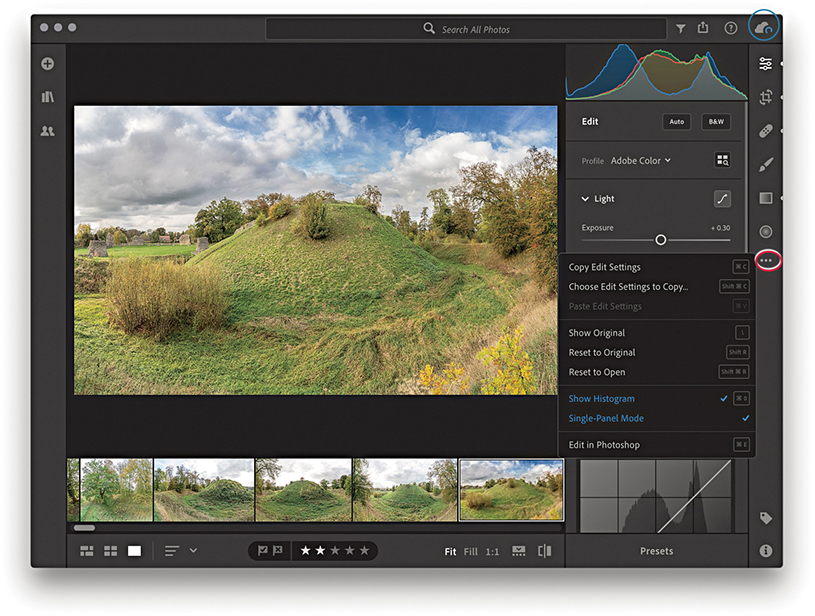Image resolution: width=815 pixels, height=616 pixels.
Task: Collapse the Light panel section
Action: click(x=586, y=199)
